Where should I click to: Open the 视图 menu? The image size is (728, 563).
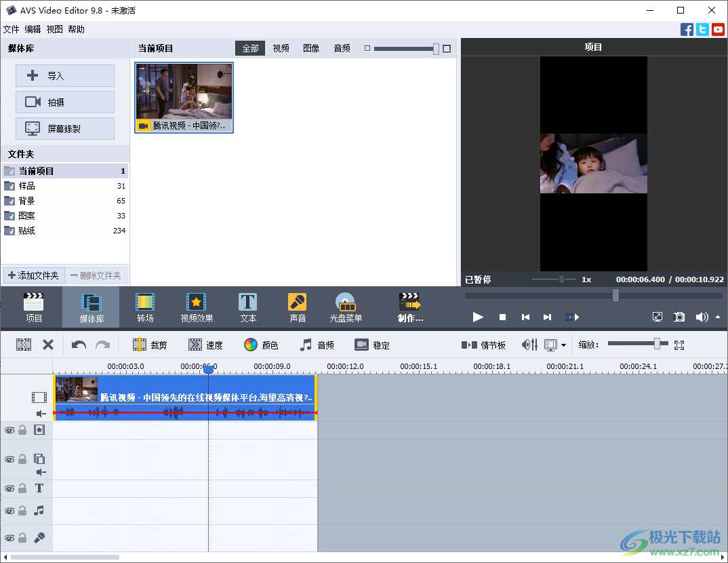point(54,29)
